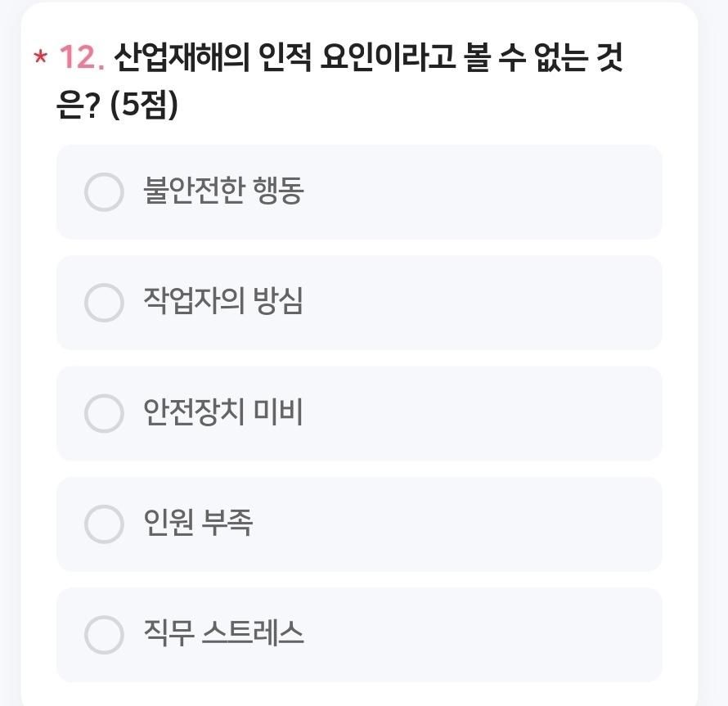Click the question number 12.
Image resolution: width=728 pixels, height=706 pixels.
click(82, 59)
